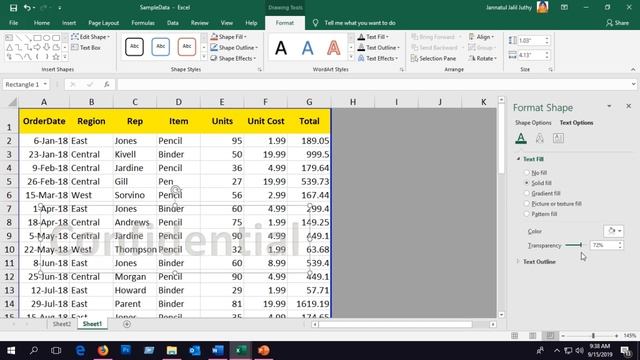The image size is (640, 360).
Task: Click the shape height field 1.03"
Action: point(531,40)
